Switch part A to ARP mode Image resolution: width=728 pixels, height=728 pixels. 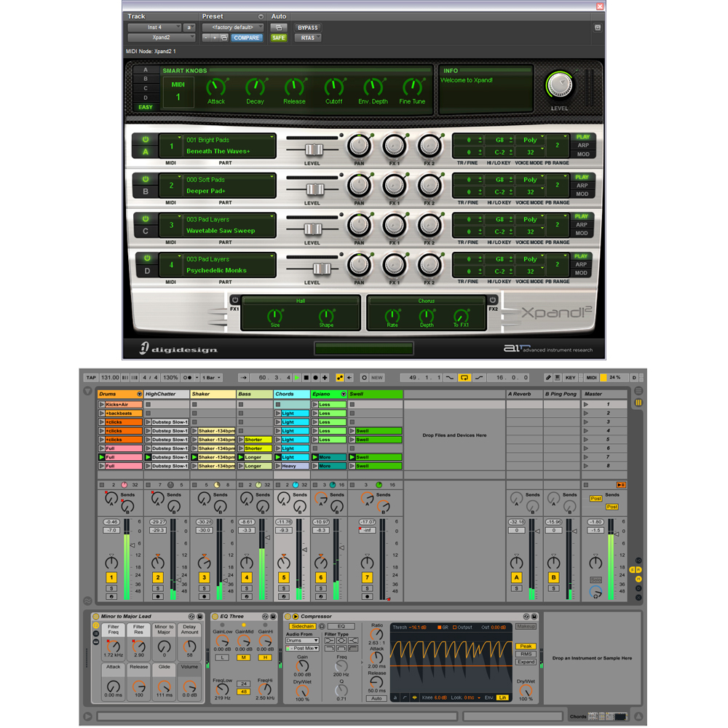point(583,146)
